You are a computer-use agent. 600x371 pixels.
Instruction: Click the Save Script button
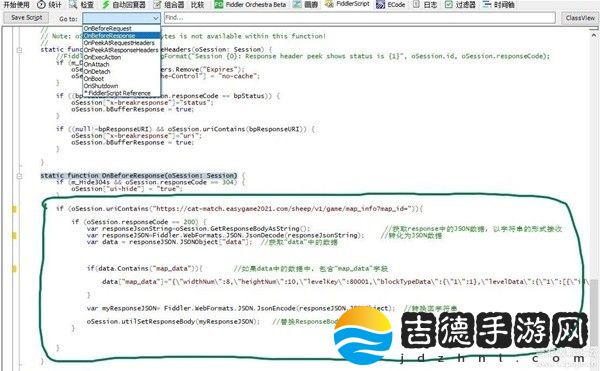26,18
